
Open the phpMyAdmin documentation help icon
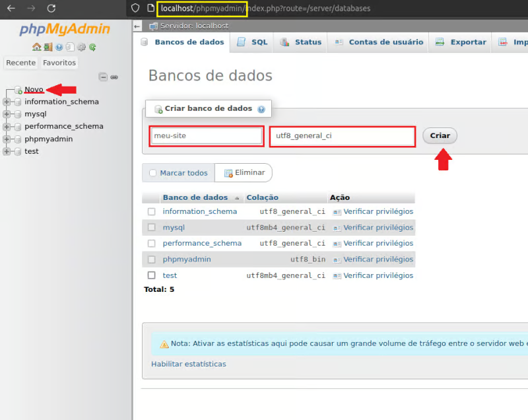[59, 48]
